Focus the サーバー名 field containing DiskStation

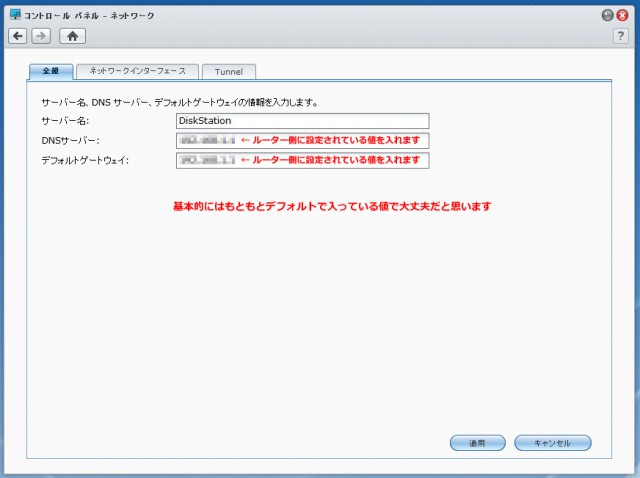tap(301, 120)
